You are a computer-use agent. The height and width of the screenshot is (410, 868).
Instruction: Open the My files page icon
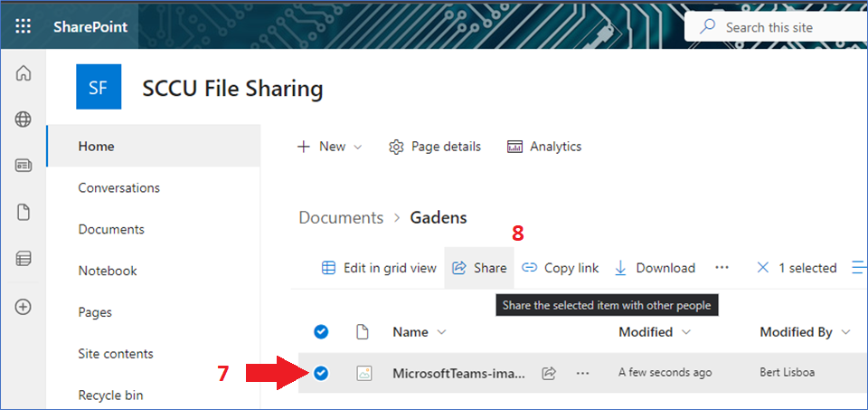(x=24, y=212)
